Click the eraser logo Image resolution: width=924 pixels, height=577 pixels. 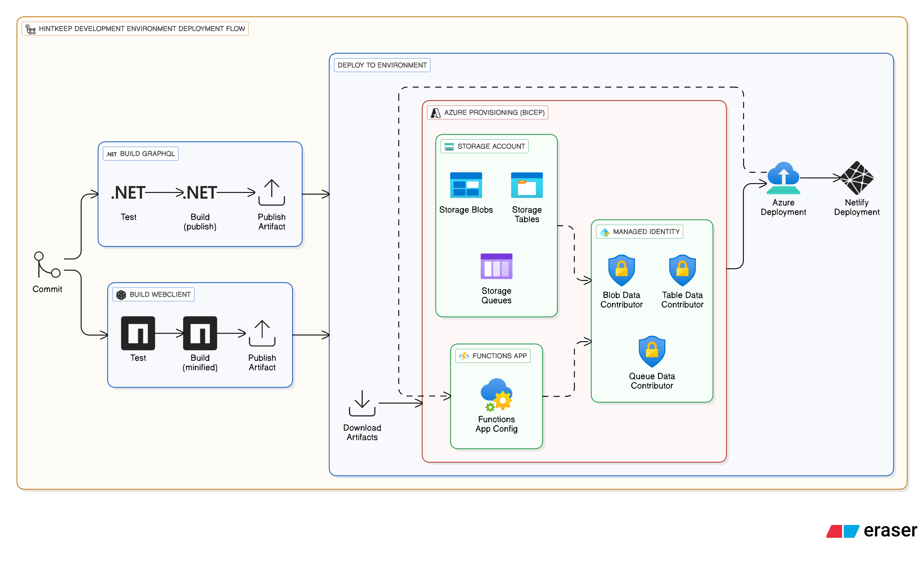(872, 531)
